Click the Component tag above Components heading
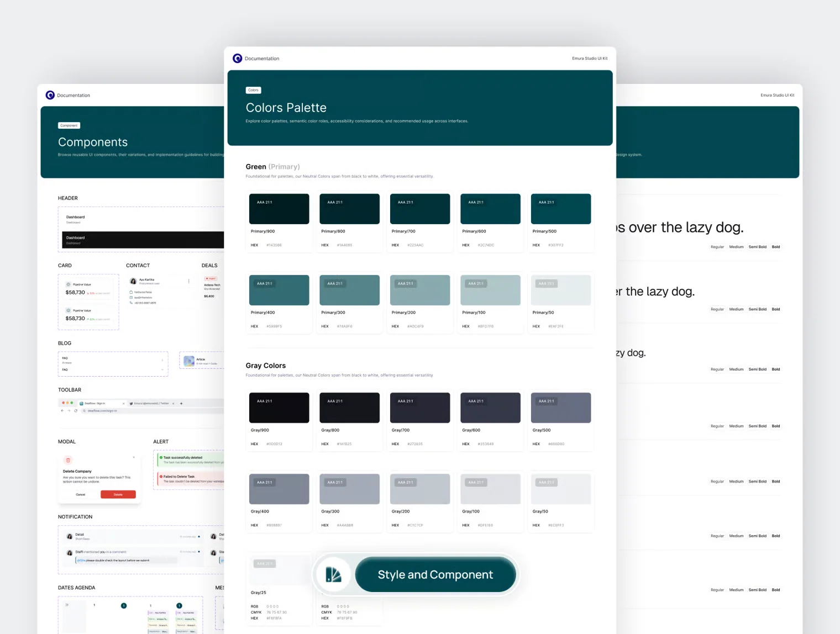840x634 pixels. pos(69,125)
